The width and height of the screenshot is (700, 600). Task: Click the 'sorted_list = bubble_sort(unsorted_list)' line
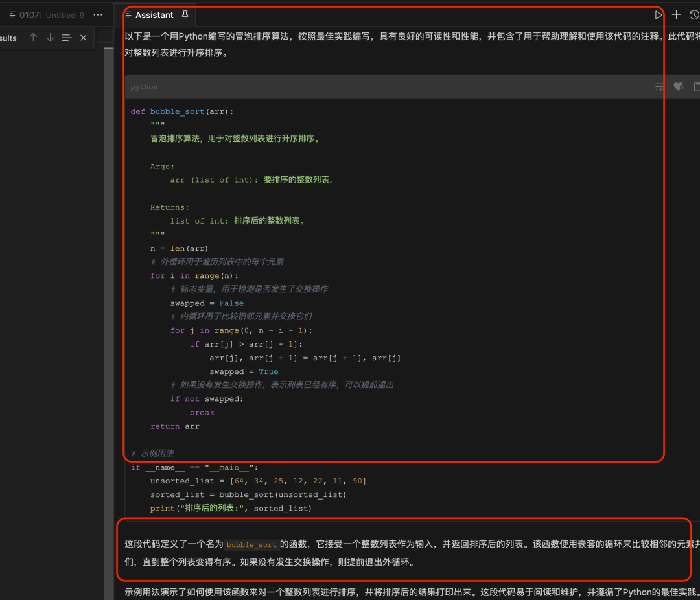tap(248, 494)
